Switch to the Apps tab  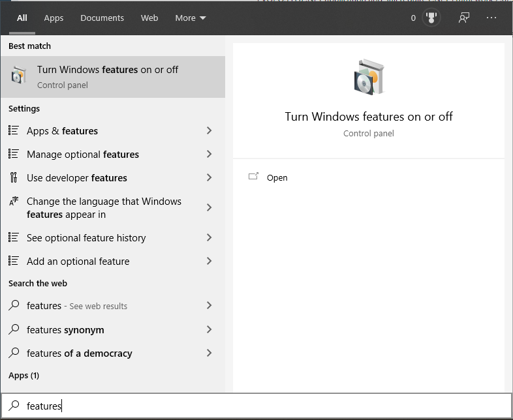point(54,18)
